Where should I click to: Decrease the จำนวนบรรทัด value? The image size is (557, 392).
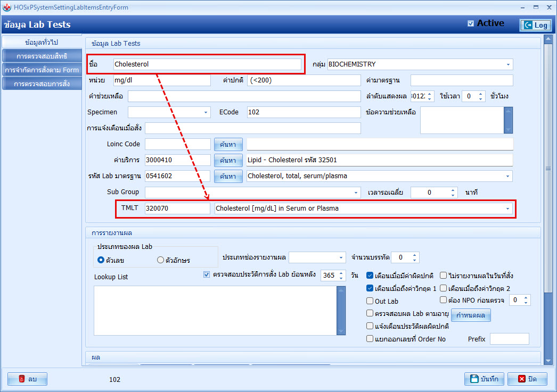414,260
